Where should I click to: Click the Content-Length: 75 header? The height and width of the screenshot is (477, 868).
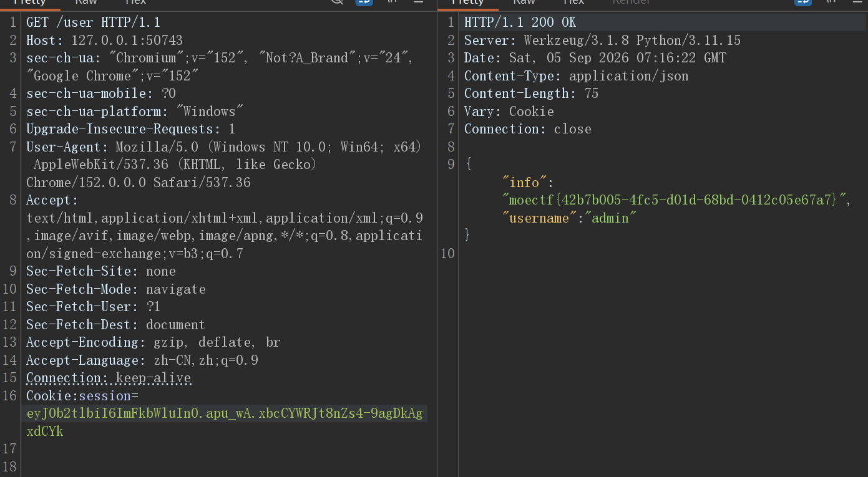click(531, 94)
